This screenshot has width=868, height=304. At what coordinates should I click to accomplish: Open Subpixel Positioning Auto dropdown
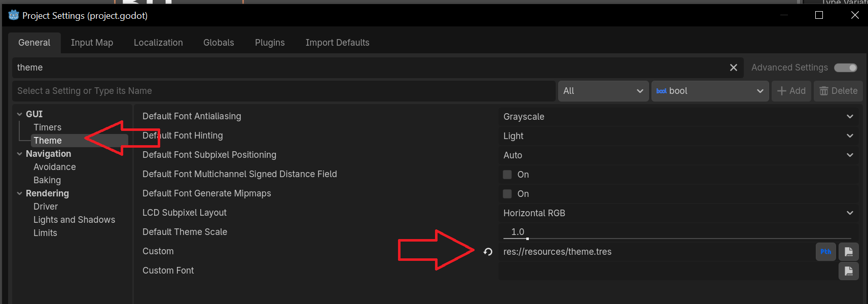tap(678, 155)
